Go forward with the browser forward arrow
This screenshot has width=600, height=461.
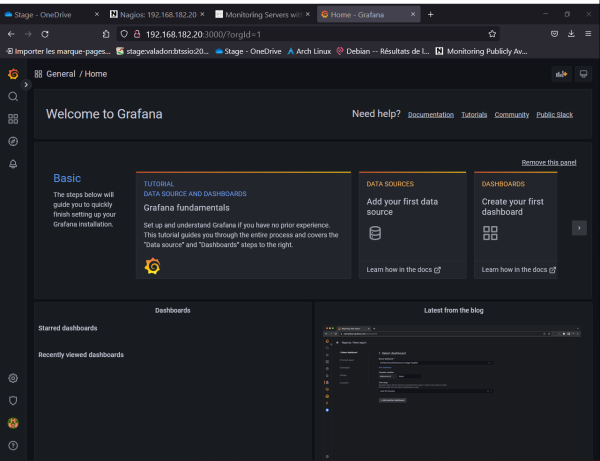pos(28,34)
